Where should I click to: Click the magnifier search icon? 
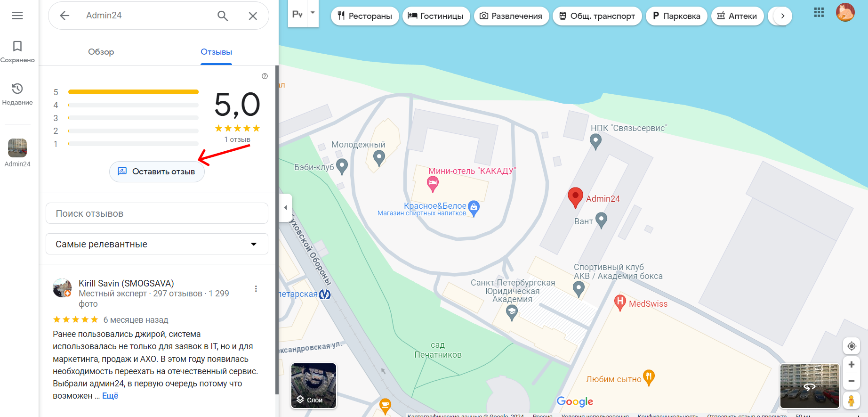click(223, 16)
